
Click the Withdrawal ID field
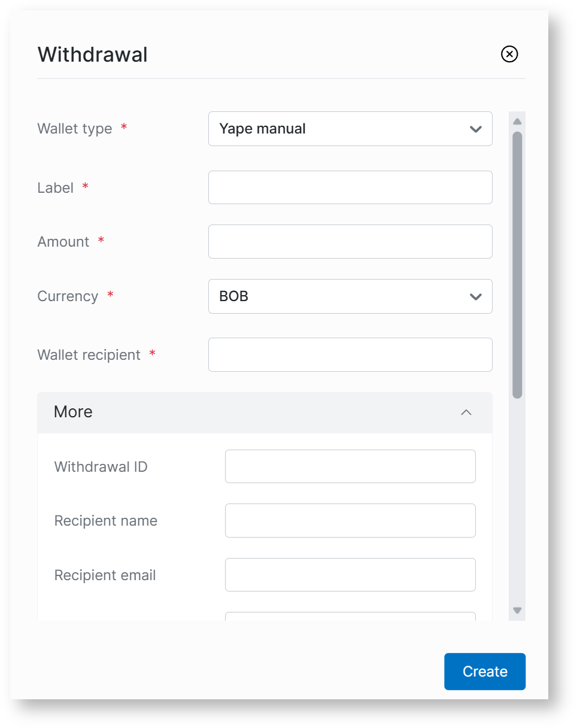pyautogui.click(x=350, y=466)
